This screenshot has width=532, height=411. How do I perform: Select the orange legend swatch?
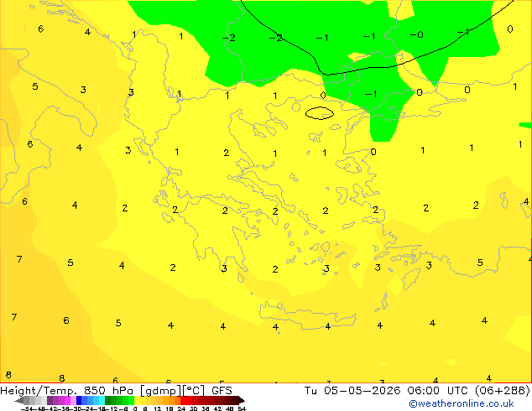pos(172,400)
